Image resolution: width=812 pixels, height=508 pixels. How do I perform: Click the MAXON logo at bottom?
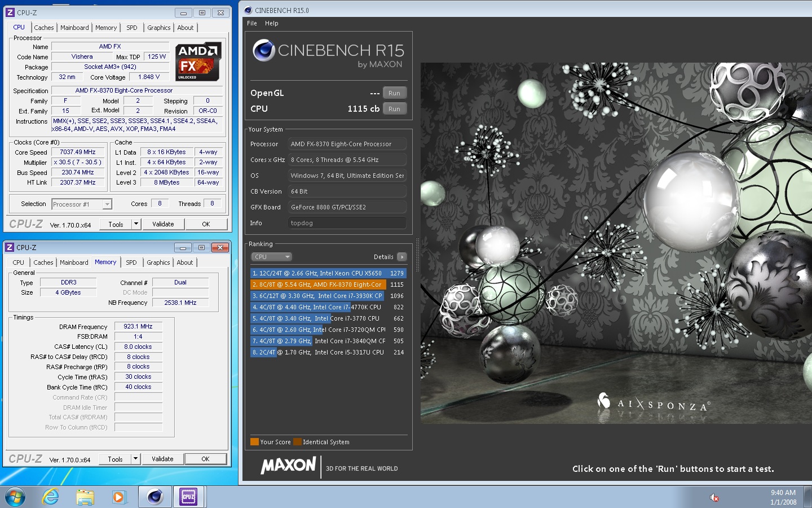click(x=288, y=466)
